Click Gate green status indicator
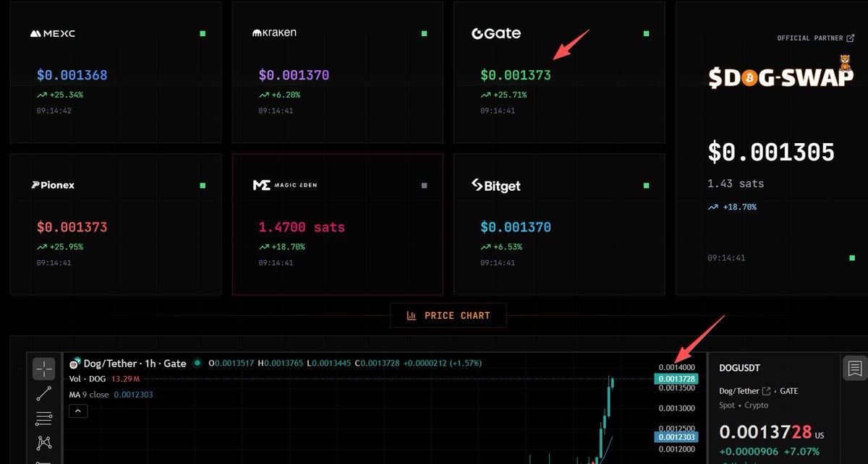 pos(646,33)
